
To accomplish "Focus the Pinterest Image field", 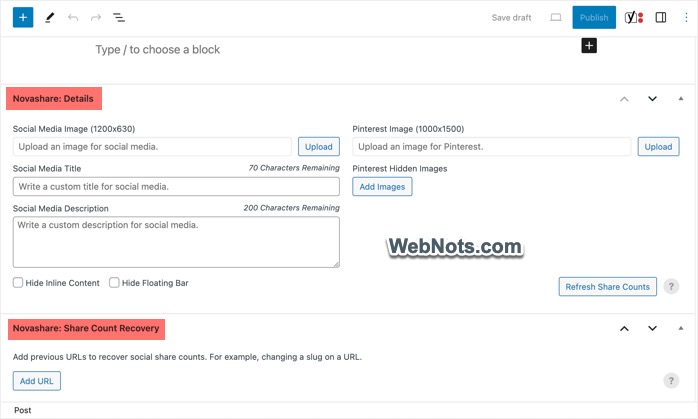I will (492, 146).
